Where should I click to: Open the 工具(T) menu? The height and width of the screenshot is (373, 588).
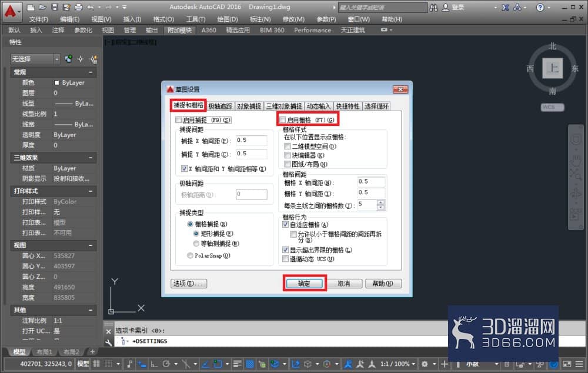[196, 19]
